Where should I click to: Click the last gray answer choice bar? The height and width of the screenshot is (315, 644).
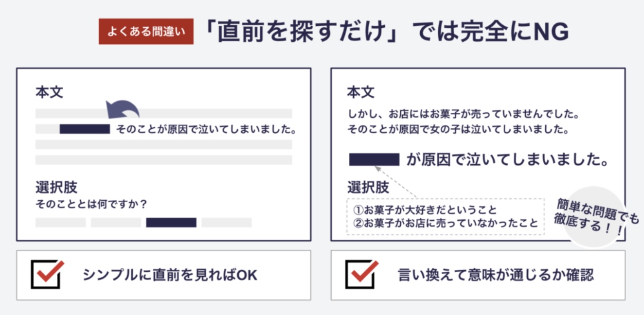pyautogui.click(x=227, y=223)
